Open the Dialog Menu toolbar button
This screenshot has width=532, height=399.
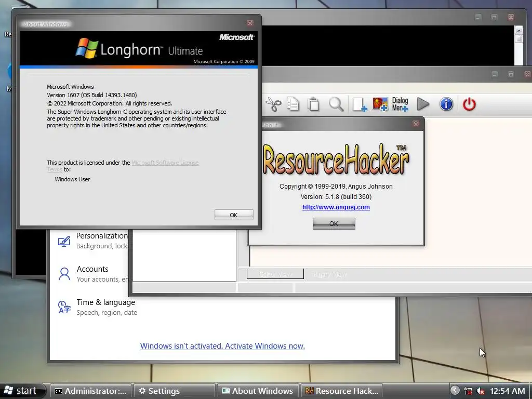coord(400,104)
